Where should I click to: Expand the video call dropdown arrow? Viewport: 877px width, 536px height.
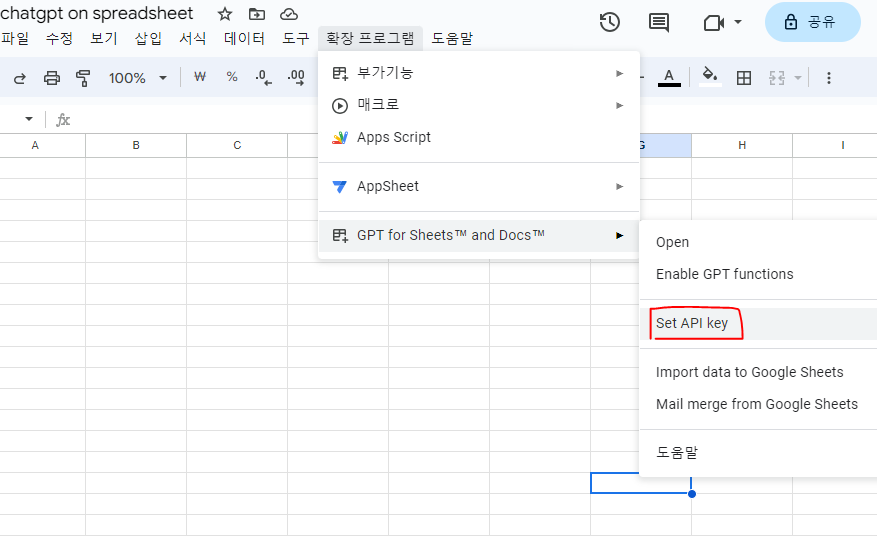(x=738, y=22)
